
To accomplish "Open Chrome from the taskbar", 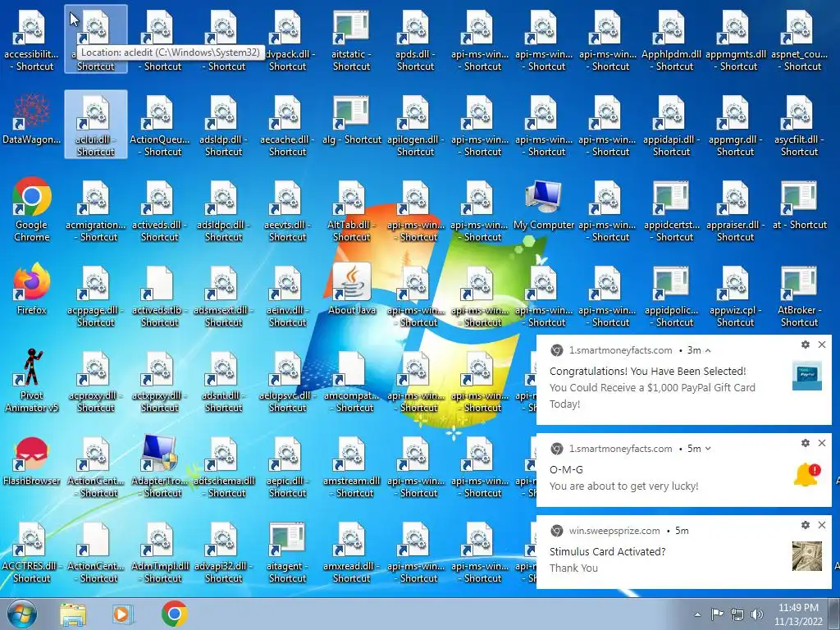I will click(x=174, y=614).
